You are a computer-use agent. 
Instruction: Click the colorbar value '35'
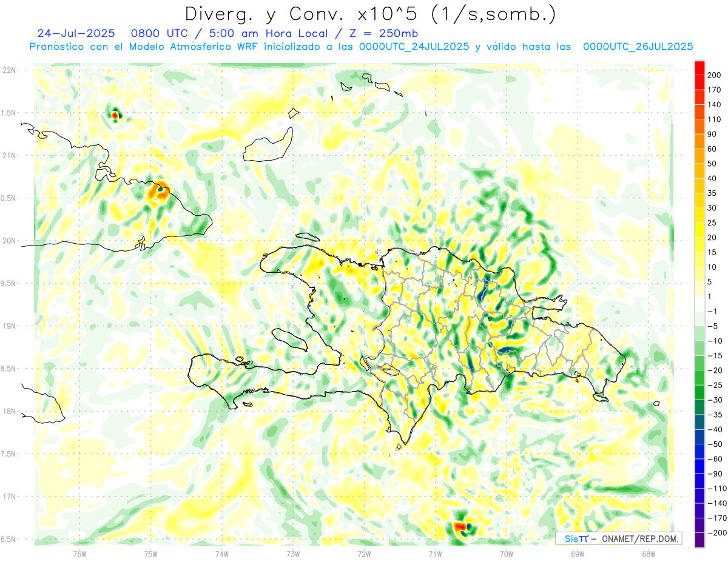pos(712,193)
